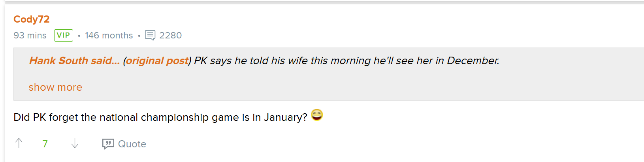Click the post count comment icon
This screenshot has width=644, height=162.
pyautogui.click(x=150, y=35)
